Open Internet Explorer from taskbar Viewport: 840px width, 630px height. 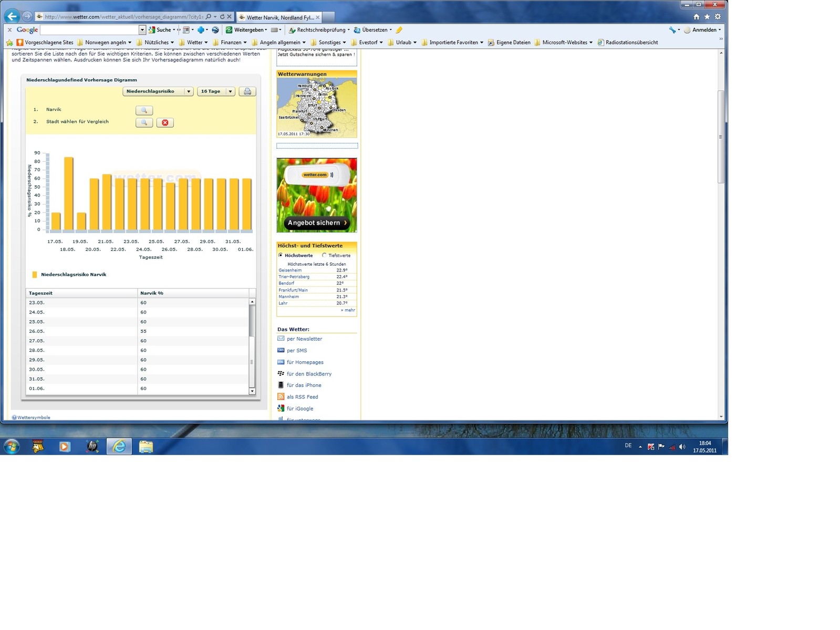tap(119, 446)
